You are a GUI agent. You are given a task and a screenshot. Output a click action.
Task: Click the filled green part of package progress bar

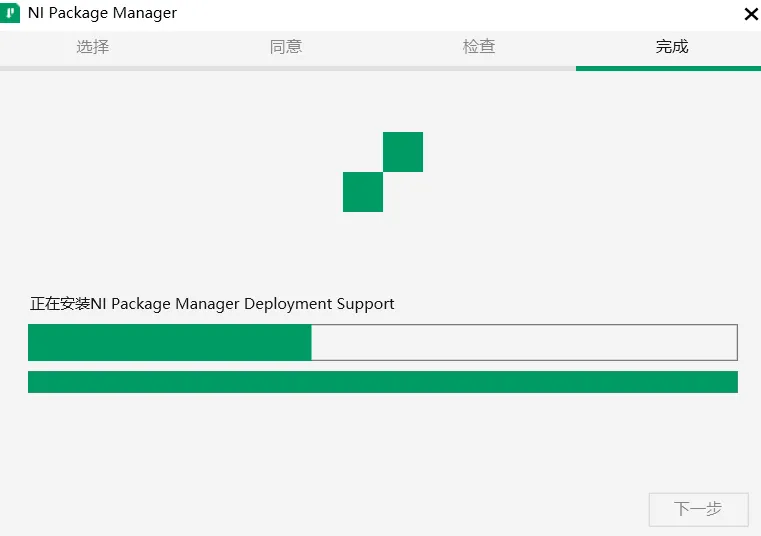(x=170, y=342)
